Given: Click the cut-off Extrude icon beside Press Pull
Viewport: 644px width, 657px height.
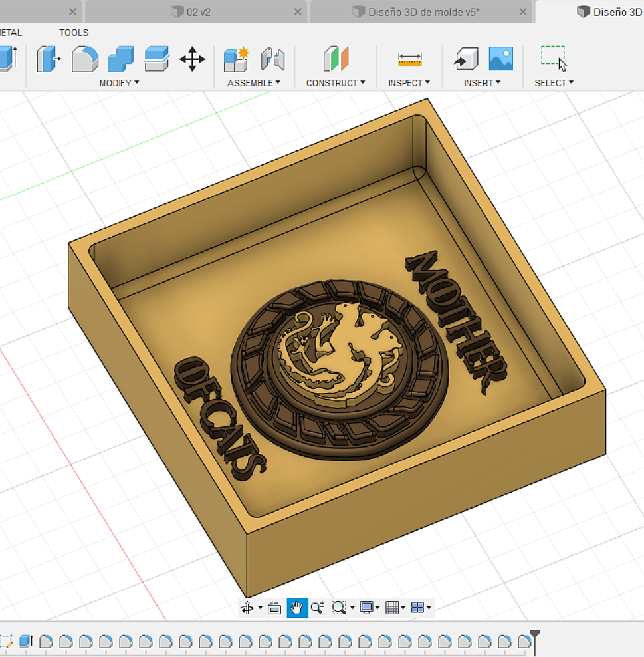Looking at the screenshot, I should [9, 59].
